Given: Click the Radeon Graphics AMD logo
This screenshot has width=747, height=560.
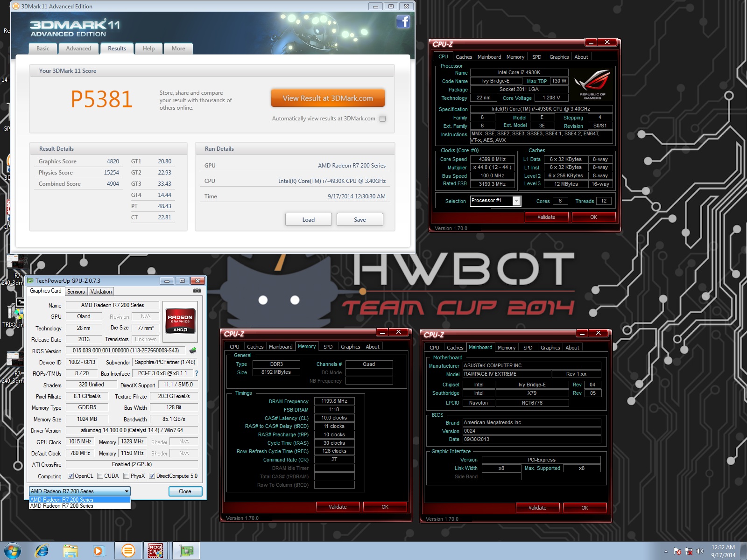Looking at the screenshot, I should tap(180, 322).
